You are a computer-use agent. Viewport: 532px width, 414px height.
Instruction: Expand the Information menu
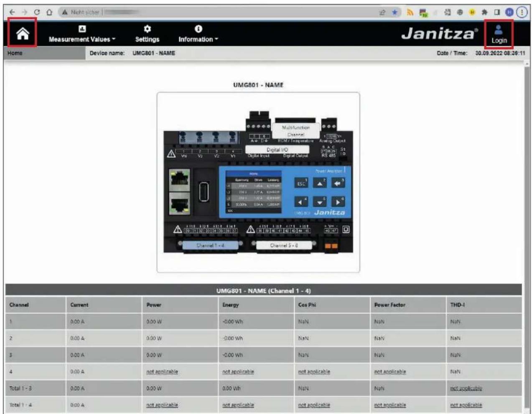click(198, 34)
